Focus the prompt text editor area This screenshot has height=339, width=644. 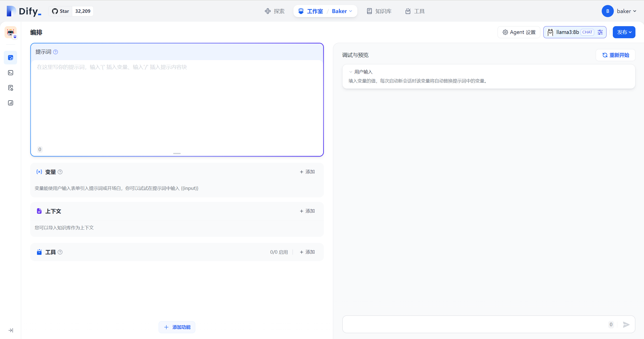point(177,103)
